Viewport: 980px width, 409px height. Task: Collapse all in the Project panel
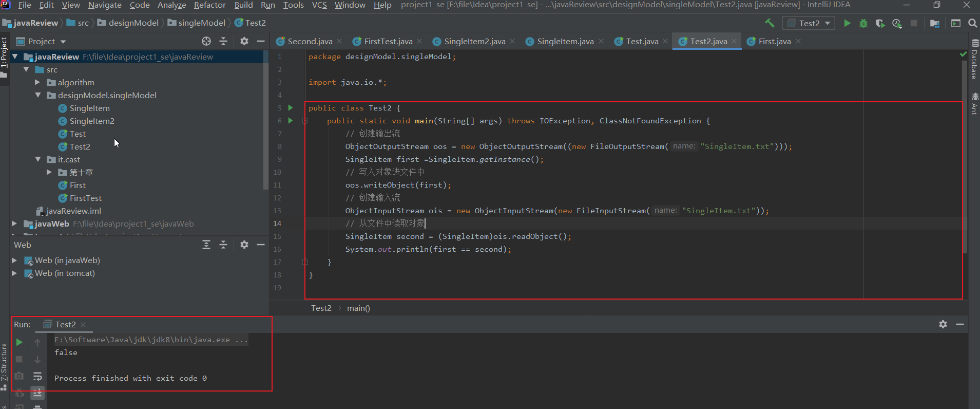(x=223, y=41)
